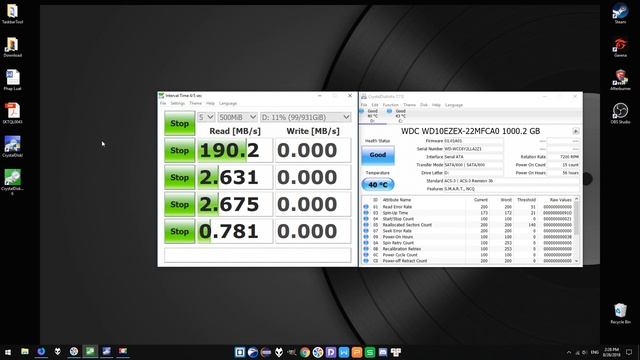The height and width of the screenshot is (360, 640).
Task: Click the ENG language indicator
Action: 594,352
